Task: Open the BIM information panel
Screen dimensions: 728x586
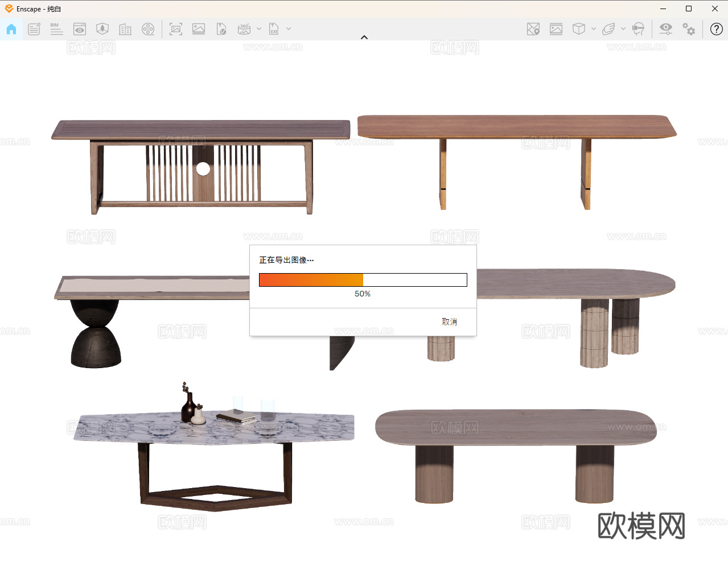Action: coord(56,29)
